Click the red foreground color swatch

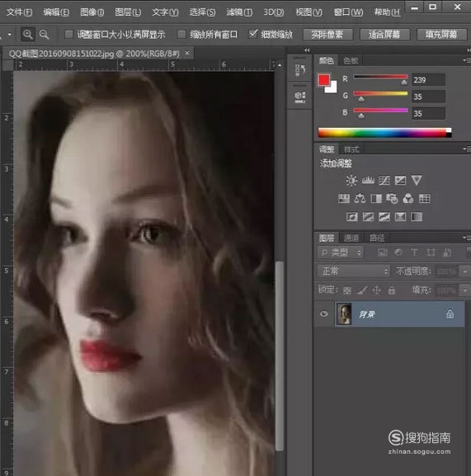(x=324, y=80)
